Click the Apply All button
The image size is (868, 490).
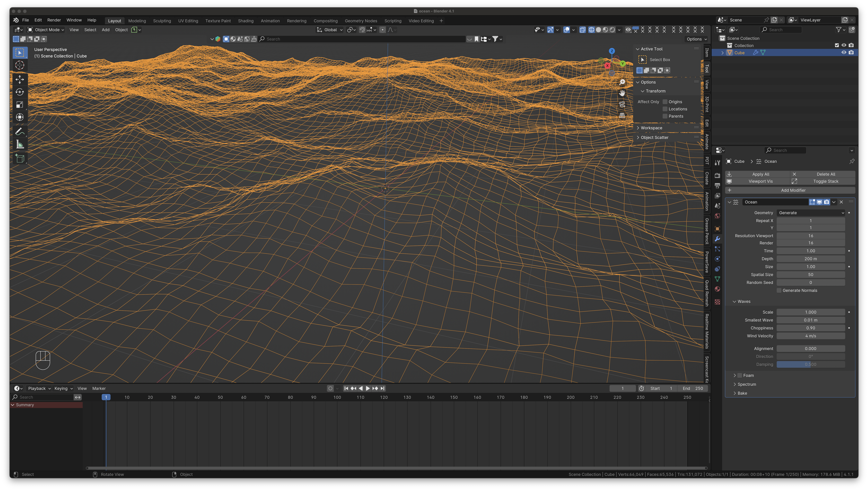(758, 174)
